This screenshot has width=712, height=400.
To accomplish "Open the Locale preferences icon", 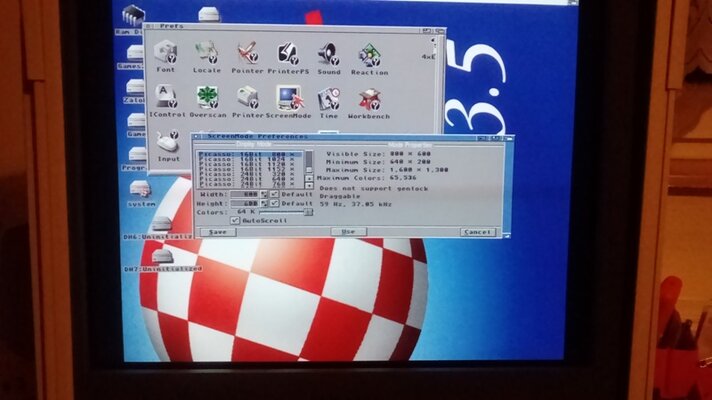I will coord(207,52).
